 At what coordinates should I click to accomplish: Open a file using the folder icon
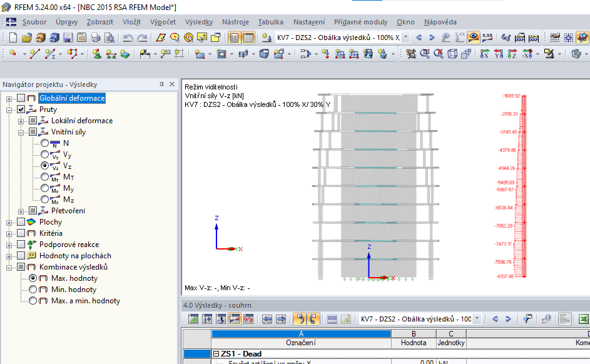click(x=27, y=38)
